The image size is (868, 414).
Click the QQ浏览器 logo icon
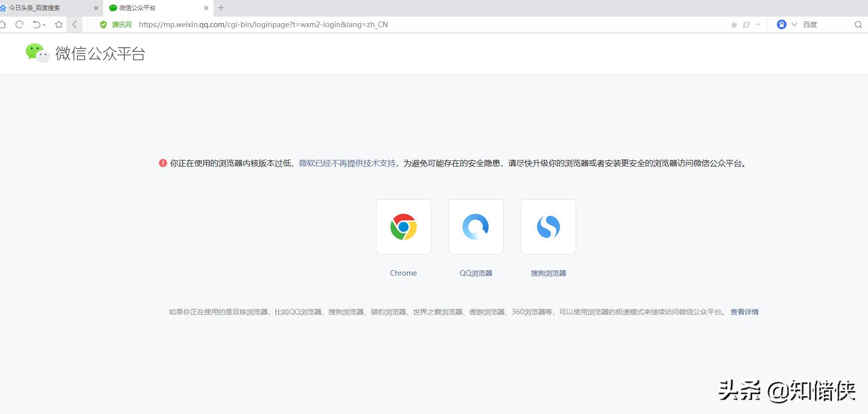coord(476,227)
